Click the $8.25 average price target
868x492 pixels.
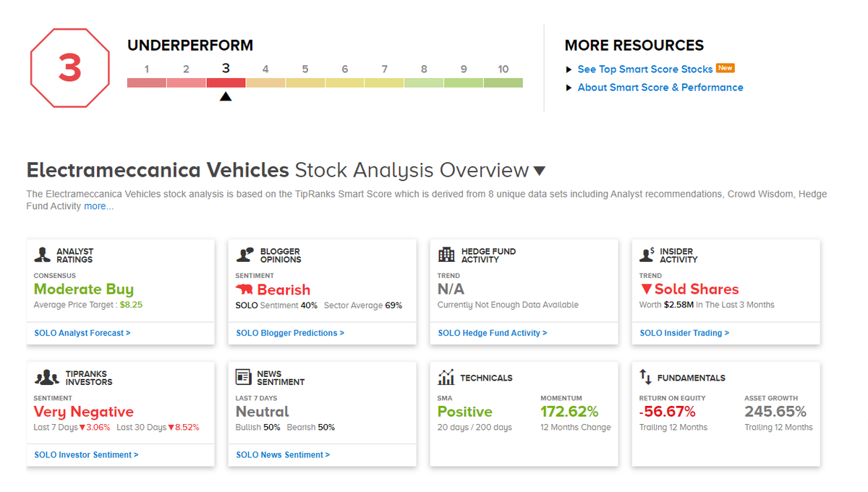[x=131, y=305]
